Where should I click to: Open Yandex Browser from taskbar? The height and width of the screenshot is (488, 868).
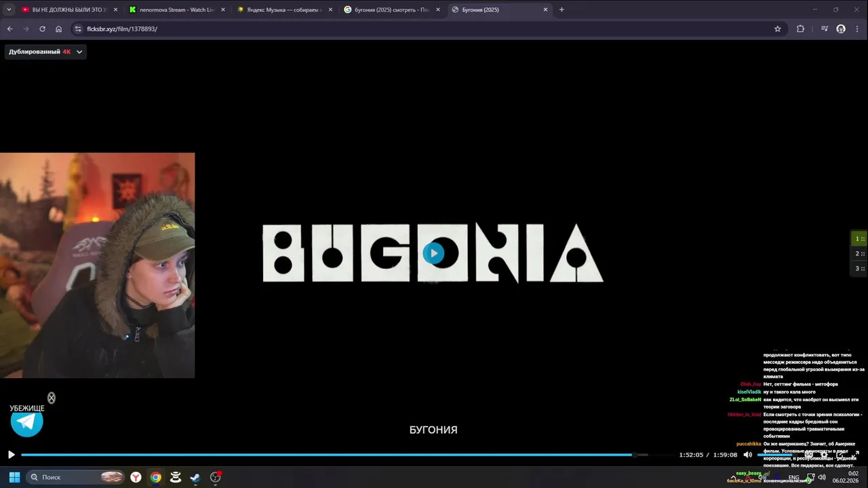[136, 477]
